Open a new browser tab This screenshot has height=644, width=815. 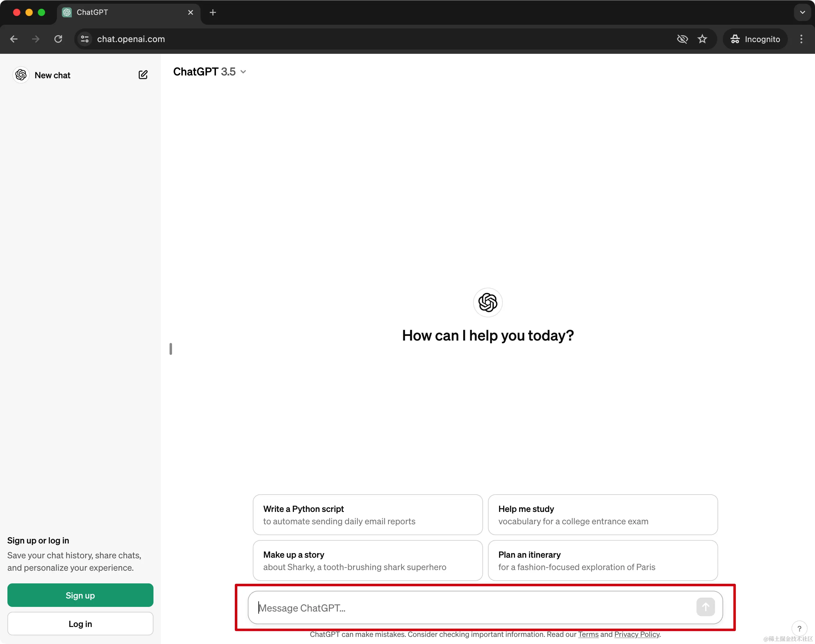pos(213,12)
